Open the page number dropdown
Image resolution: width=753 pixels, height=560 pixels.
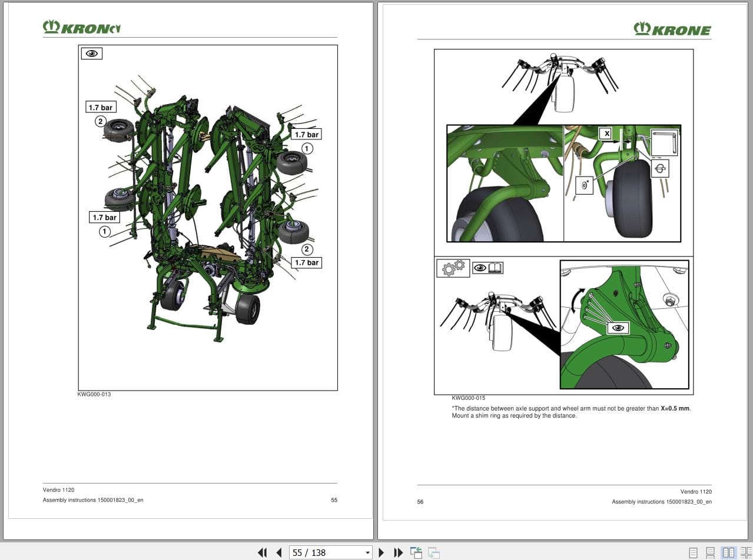[x=366, y=552]
